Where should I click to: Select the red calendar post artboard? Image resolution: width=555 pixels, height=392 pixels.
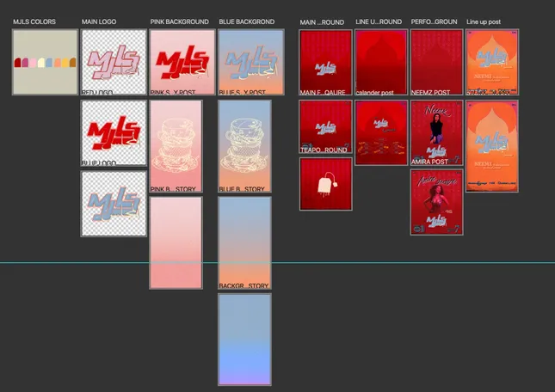pos(381,132)
